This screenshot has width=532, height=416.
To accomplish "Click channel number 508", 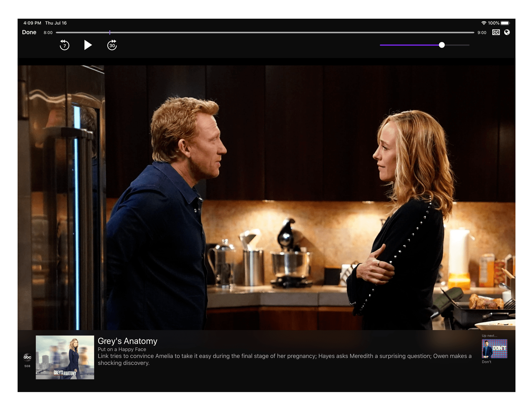I will (x=27, y=366).
